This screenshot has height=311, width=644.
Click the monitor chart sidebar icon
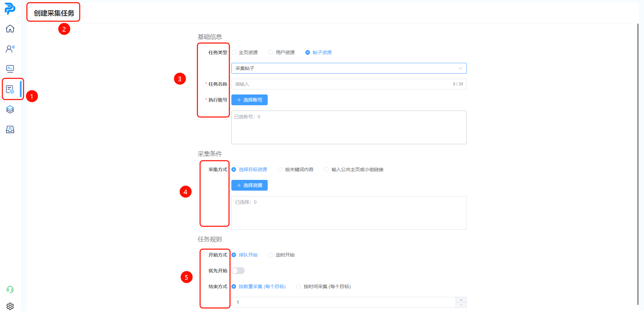pyautogui.click(x=10, y=69)
